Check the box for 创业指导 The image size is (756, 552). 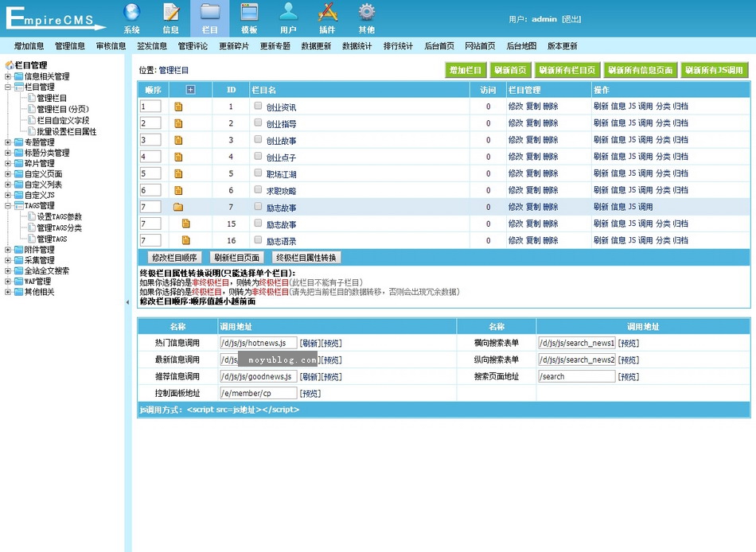(258, 122)
